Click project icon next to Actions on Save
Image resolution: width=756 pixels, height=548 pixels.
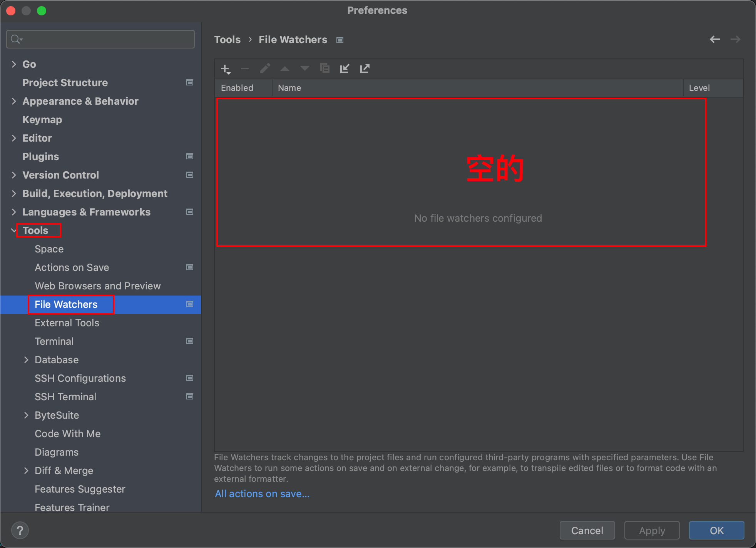190,267
